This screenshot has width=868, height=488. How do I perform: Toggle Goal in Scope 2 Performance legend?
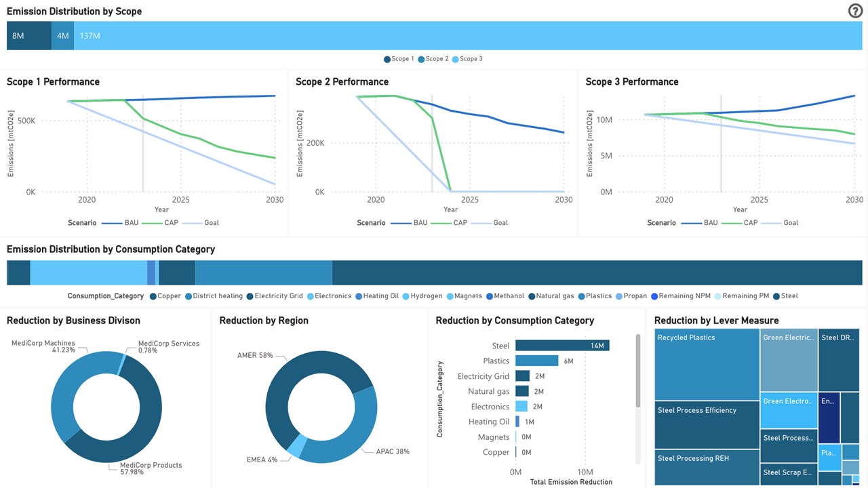point(490,222)
